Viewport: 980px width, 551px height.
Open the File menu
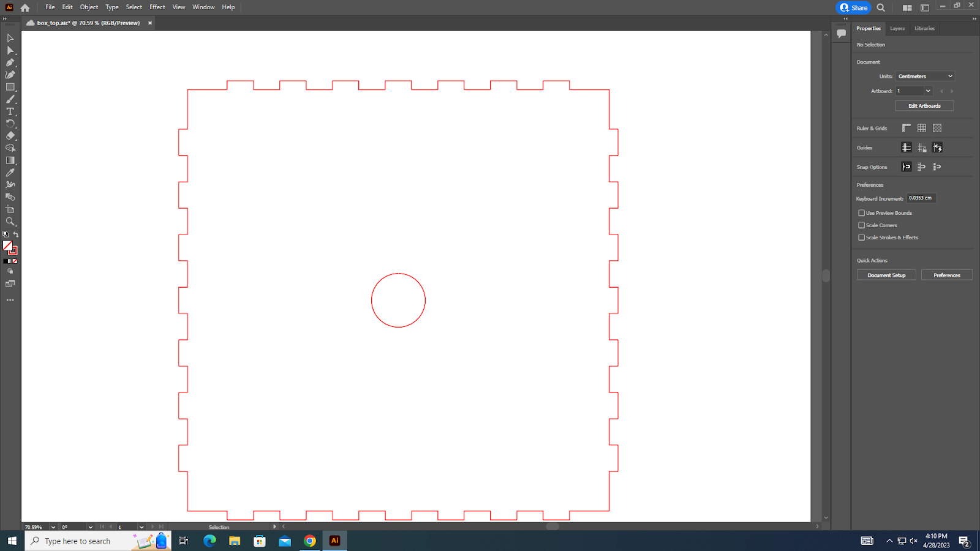50,7
